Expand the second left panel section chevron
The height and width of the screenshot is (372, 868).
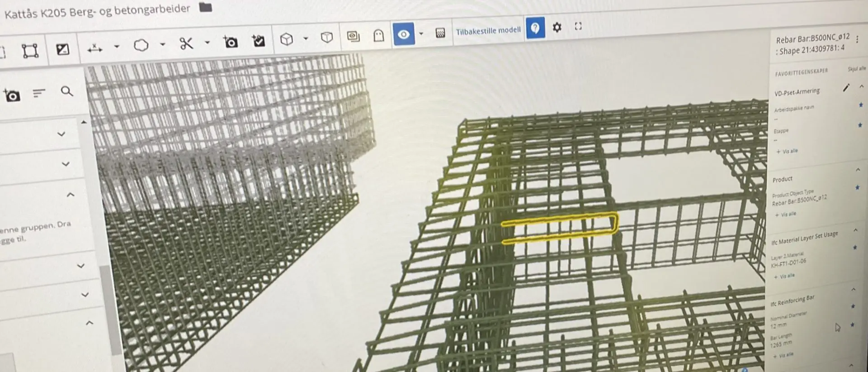click(x=66, y=164)
